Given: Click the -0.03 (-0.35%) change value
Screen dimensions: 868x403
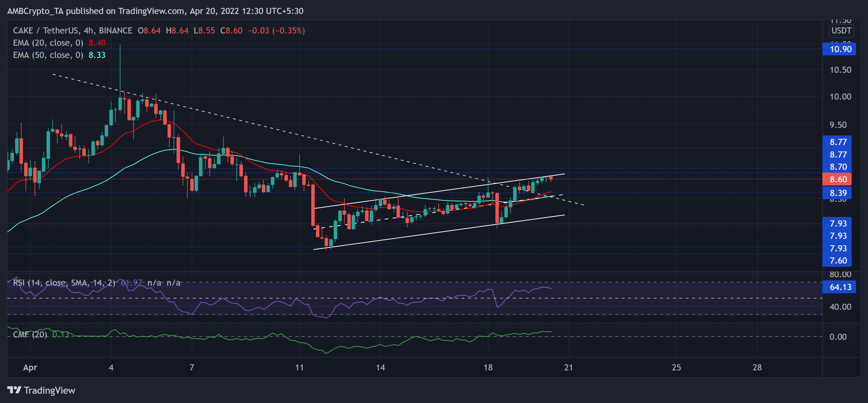Looking at the screenshot, I should (x=276, y=31).
